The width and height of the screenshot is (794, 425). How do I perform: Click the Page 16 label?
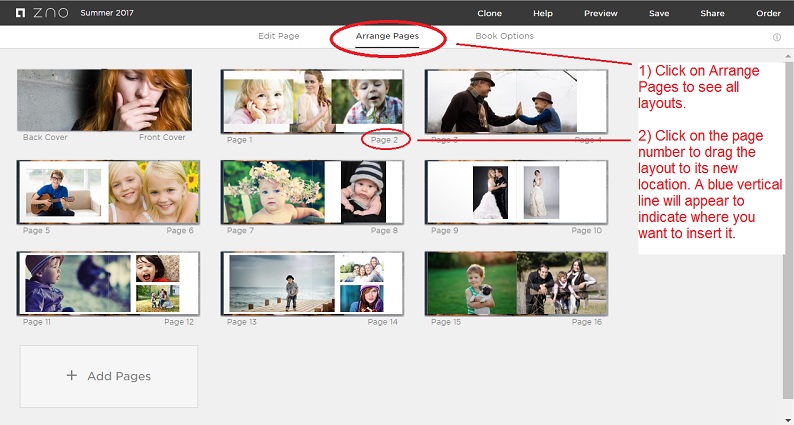coord(586,322)
